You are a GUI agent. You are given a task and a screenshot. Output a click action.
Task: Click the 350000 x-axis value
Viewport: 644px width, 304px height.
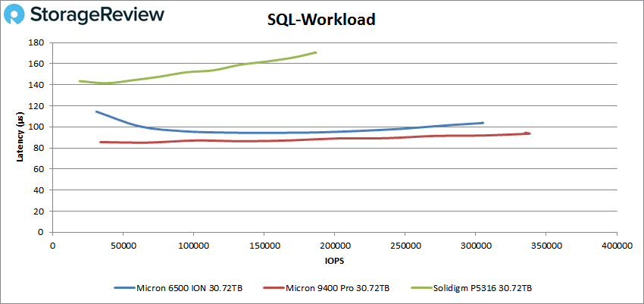click(546, 245)
